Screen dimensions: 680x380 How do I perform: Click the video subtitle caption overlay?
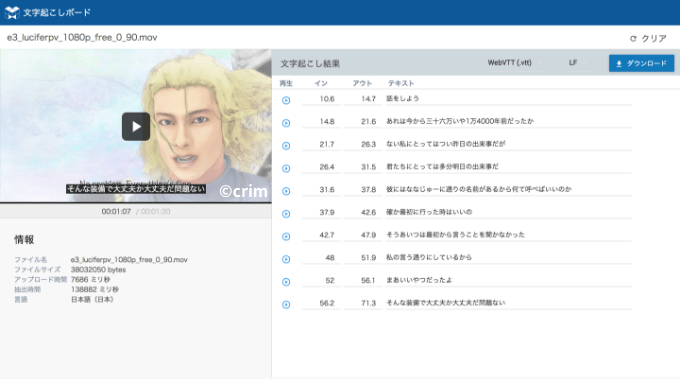[136, 189]
